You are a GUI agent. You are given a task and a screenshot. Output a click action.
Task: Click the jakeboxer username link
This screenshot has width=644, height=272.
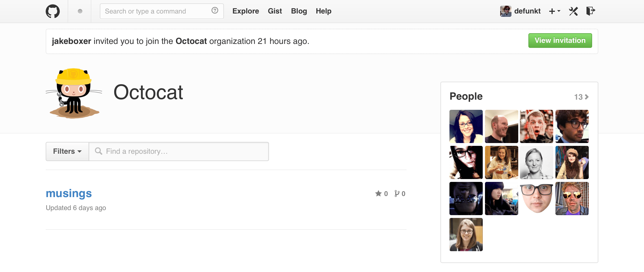click(71, 41)
